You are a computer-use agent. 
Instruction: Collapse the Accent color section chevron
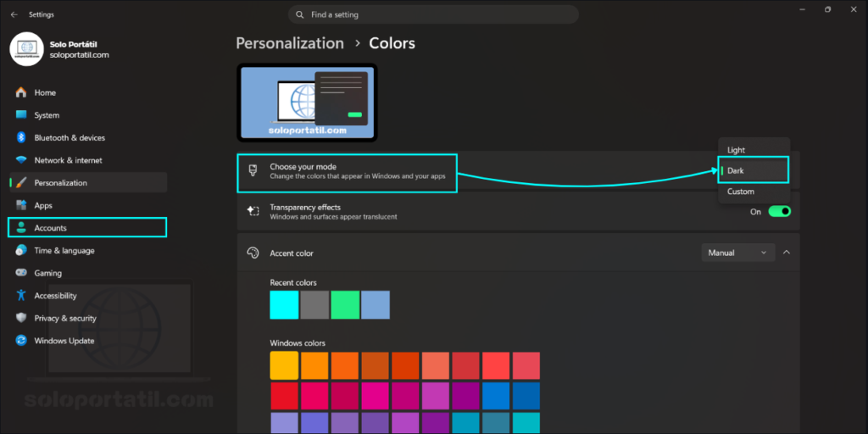[787, 253]
